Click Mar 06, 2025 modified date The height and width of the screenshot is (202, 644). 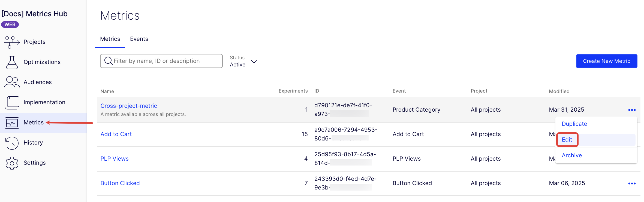pos(567,183)
